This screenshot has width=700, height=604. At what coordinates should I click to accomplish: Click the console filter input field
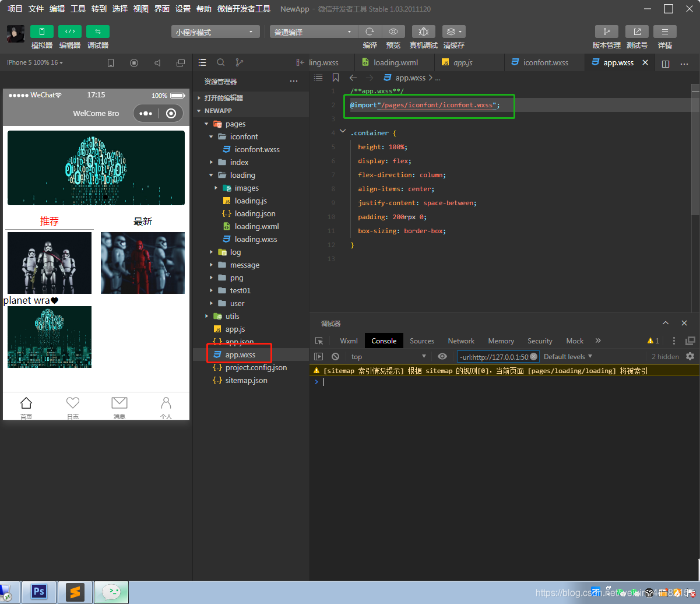[498, 356]
